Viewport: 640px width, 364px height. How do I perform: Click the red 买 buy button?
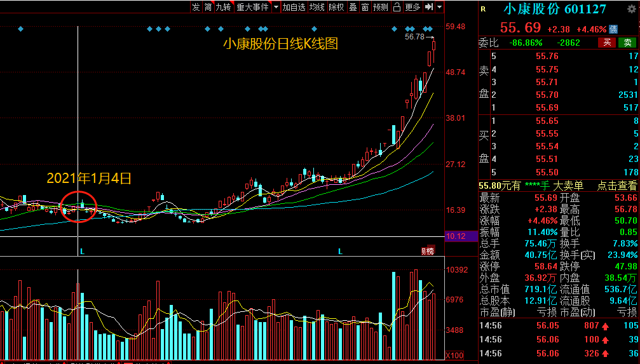point(607,43)
